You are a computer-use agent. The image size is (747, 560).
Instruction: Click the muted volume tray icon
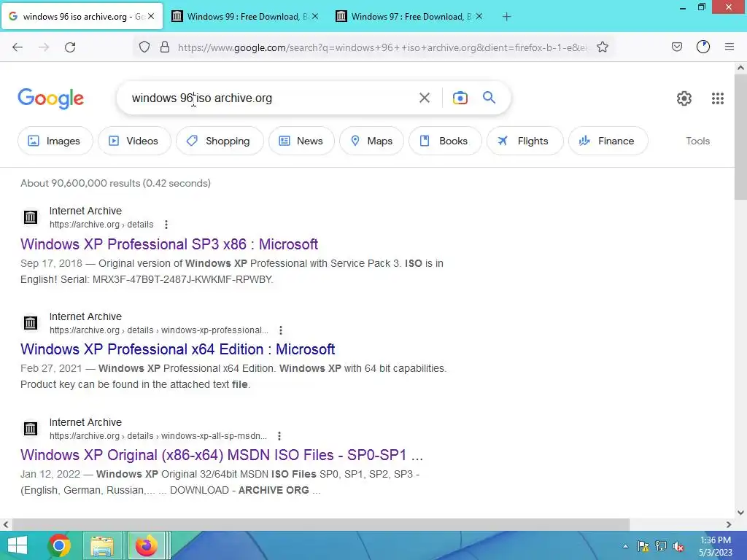pyautogui.click(x=678, y=546)
